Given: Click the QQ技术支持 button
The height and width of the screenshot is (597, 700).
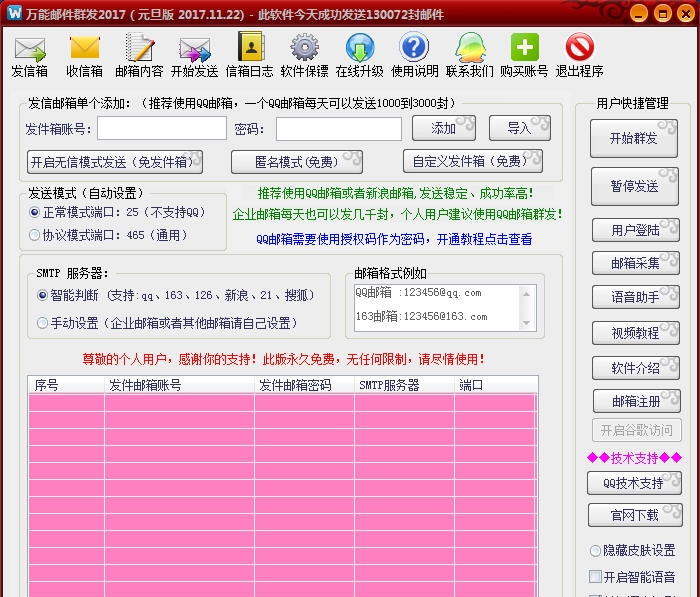Looking at the screenshot, I should point(634,483).
